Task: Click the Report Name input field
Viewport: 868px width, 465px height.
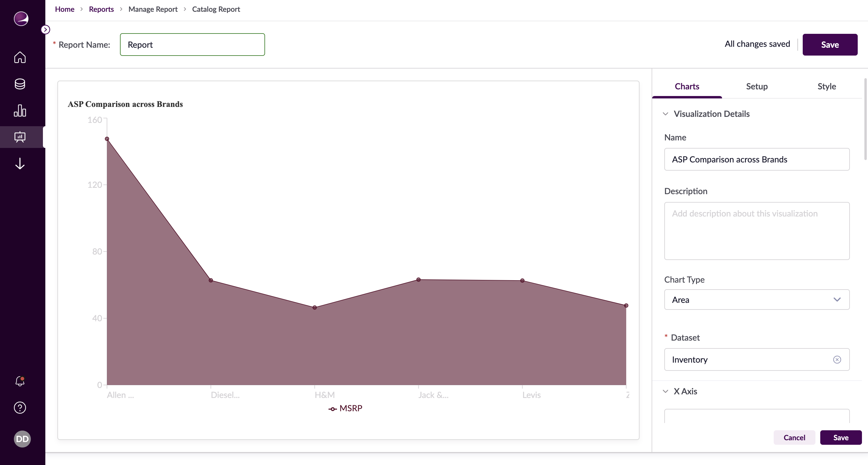Action: click(x=192, y=44)
